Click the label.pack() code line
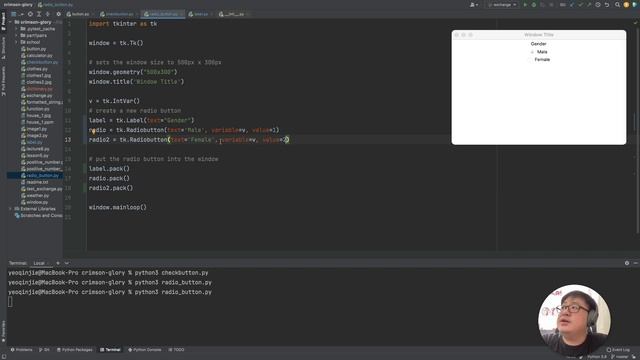The image size is (640, 360). tap(109, 169)
